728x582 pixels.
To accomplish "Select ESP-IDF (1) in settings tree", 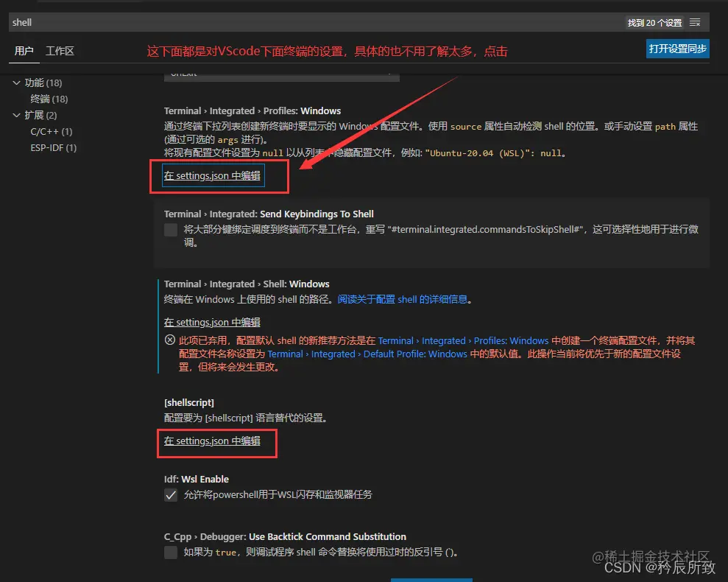I will pyautogui.click(x=54, y=148).
